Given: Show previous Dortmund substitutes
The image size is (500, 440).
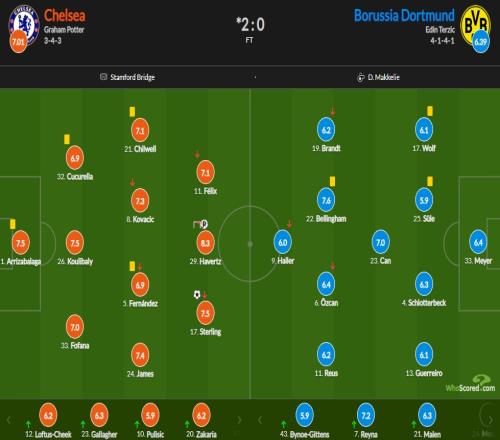Looking at the screenshot, I should click(x=260, y=420).
